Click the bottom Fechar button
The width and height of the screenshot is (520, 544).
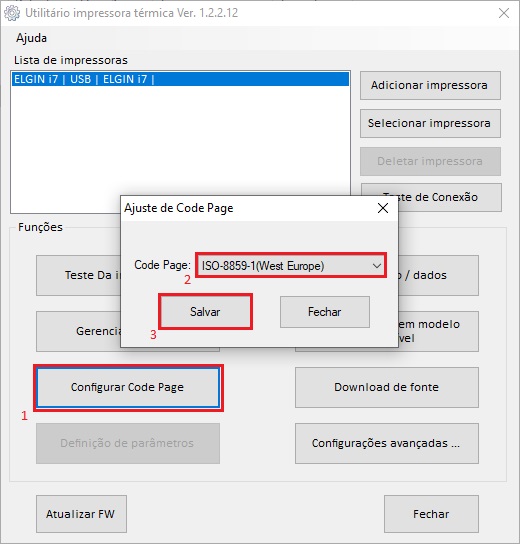pos(431,514)
